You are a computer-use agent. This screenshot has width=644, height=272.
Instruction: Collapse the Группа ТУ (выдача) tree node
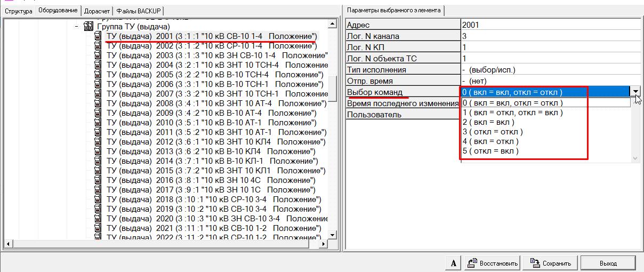click(77, 27)
